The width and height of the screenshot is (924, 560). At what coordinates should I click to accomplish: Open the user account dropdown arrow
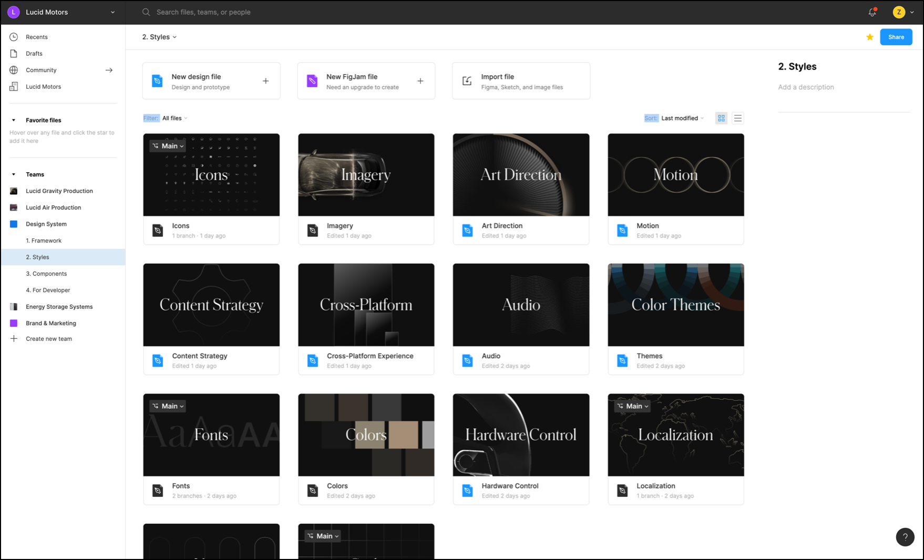pyautogui.click(x=912, y=12)
